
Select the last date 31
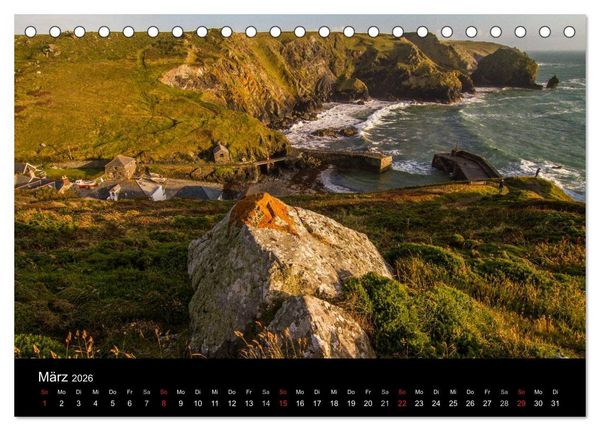pyautogui.click(x=555, y=403)
